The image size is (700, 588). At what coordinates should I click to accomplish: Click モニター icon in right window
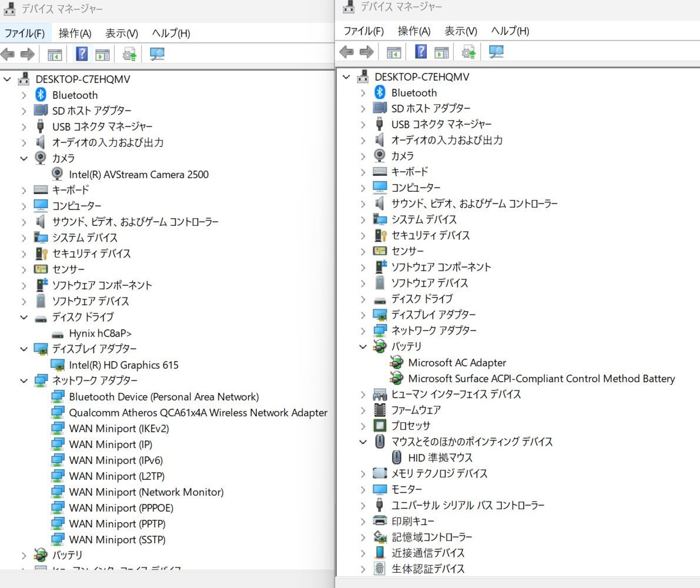click(x=380, y=489)
